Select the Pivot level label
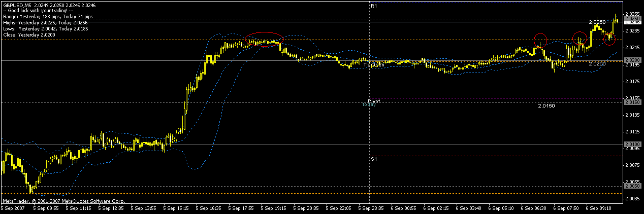 [374, 101]
